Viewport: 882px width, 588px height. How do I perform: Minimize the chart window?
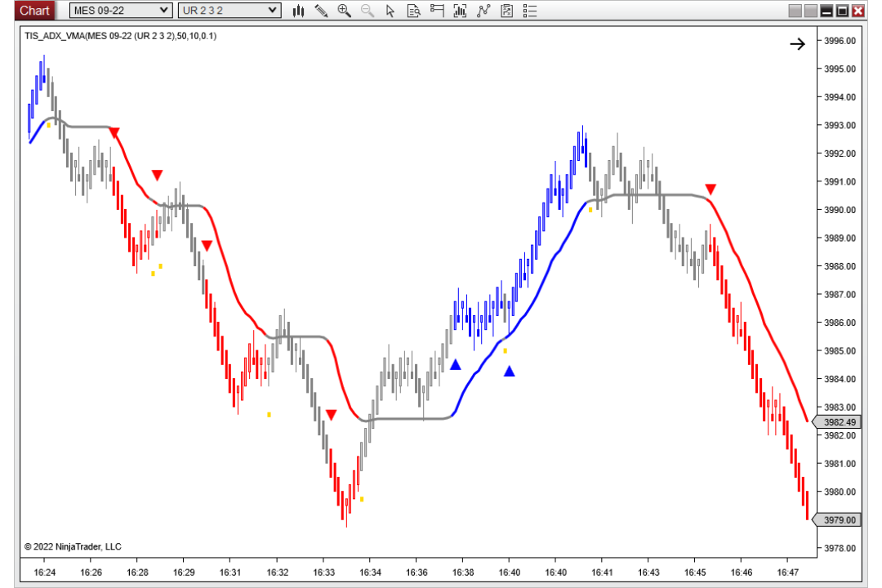tap(826, 11)
